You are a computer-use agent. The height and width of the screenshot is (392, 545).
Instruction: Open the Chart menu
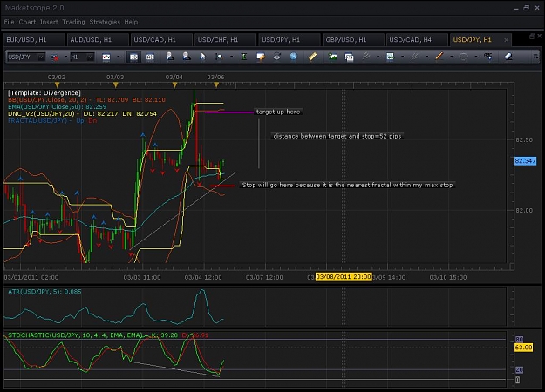pos(27,22)
